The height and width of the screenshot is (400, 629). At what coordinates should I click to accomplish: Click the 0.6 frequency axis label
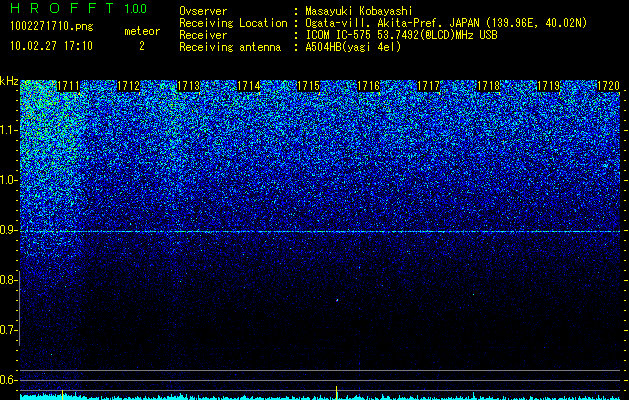pyautogui.click(x=8, y=380)
